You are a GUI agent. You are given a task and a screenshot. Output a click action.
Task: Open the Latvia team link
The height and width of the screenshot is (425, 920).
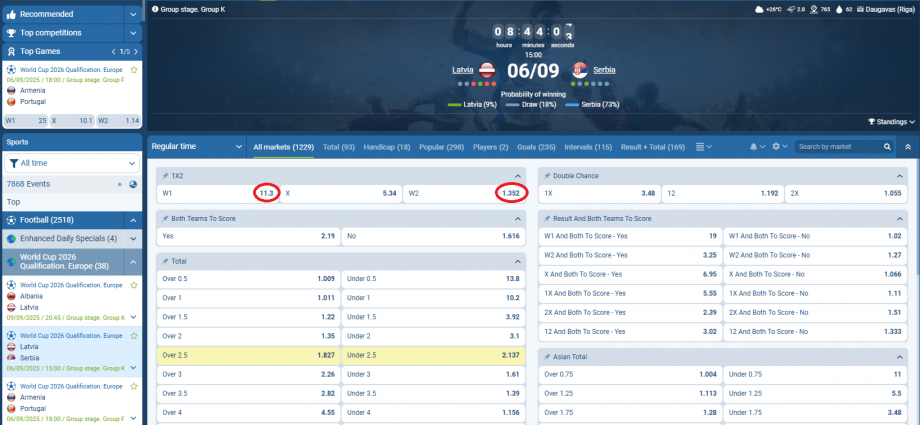click(x=462, y=70)
